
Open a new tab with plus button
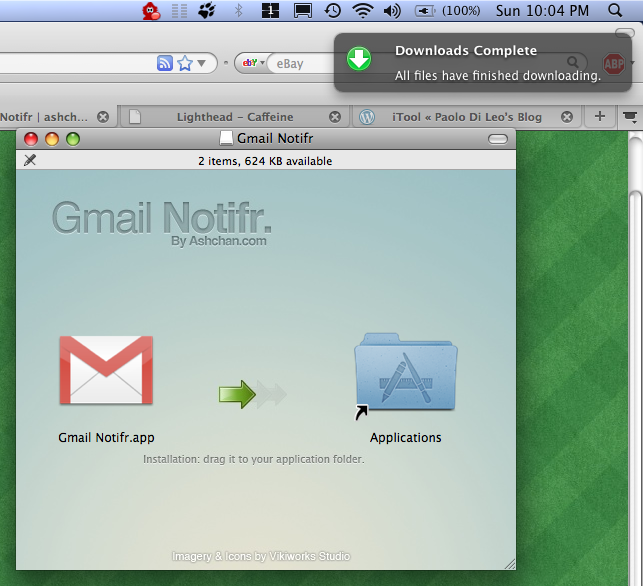coord(600,116)
